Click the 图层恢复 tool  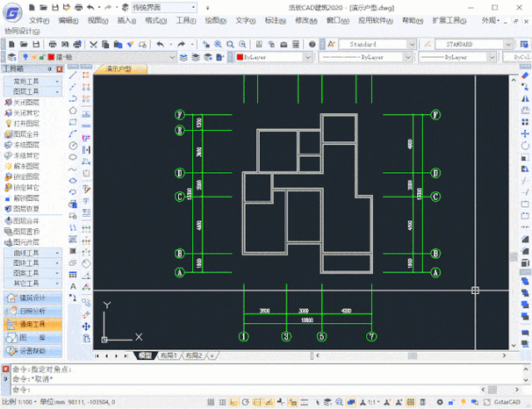(26, 209)
